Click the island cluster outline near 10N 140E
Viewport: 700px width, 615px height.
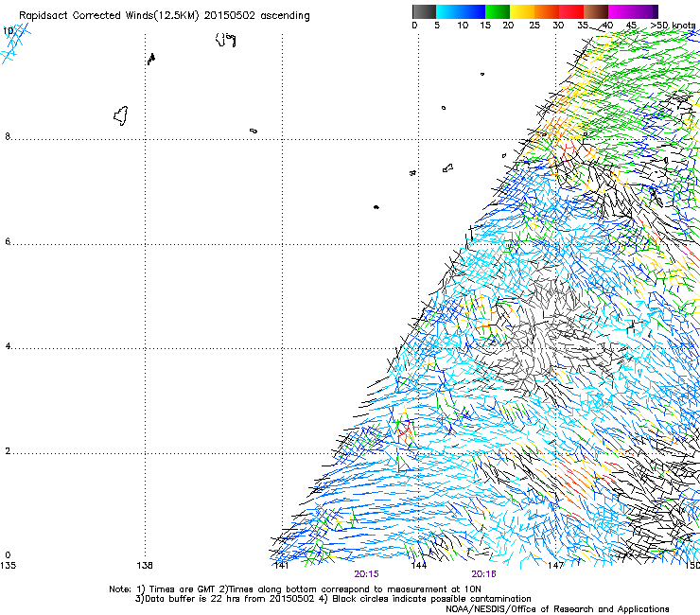[x=226, y=40]
